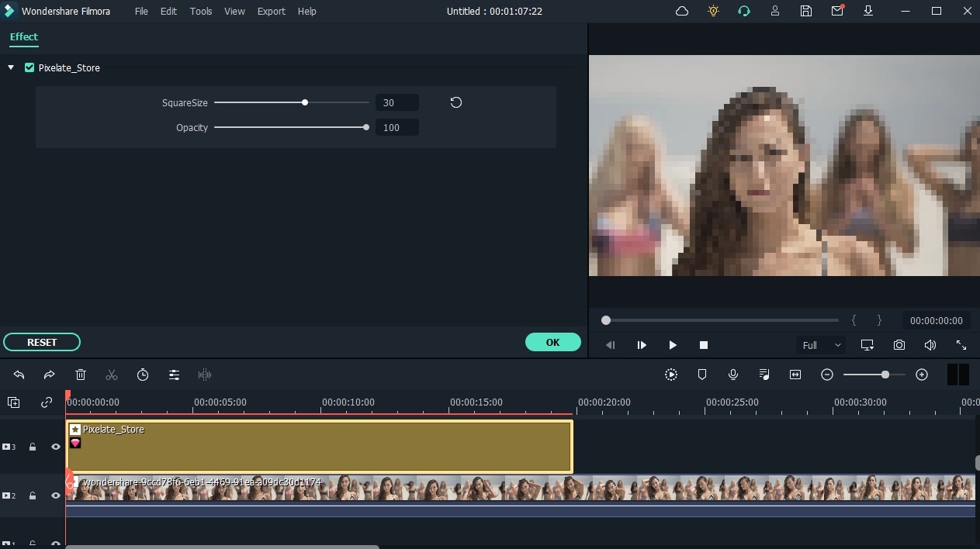Click the headset support icon
The width and height of the screenshot is (980, 549).
coord(744,11)
